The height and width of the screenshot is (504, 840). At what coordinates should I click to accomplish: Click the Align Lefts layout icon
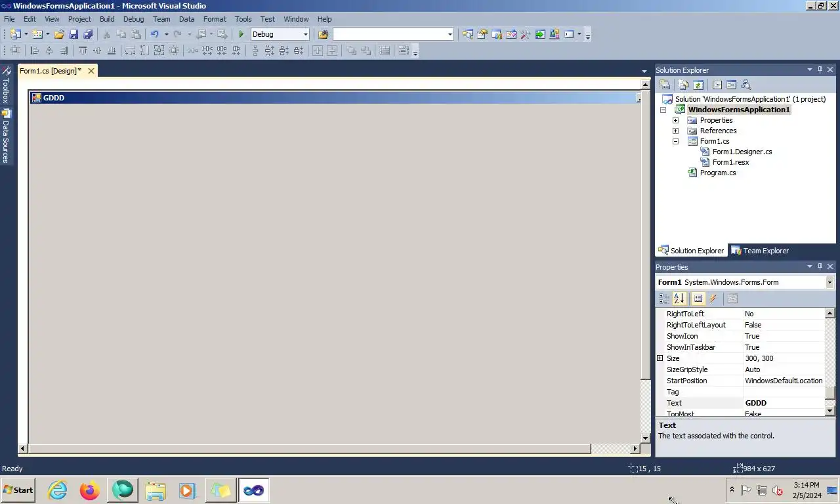pyautogui.click(x=35, y=51)
